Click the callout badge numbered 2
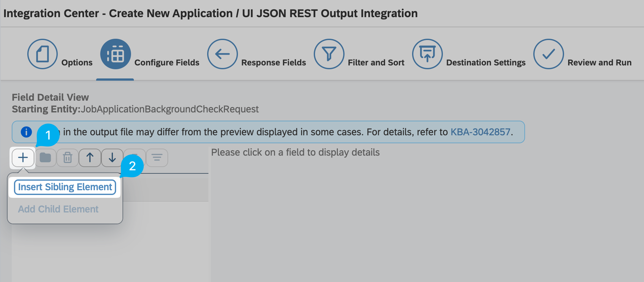Screen dimensions: 644x282 click(x=132, y=166)
